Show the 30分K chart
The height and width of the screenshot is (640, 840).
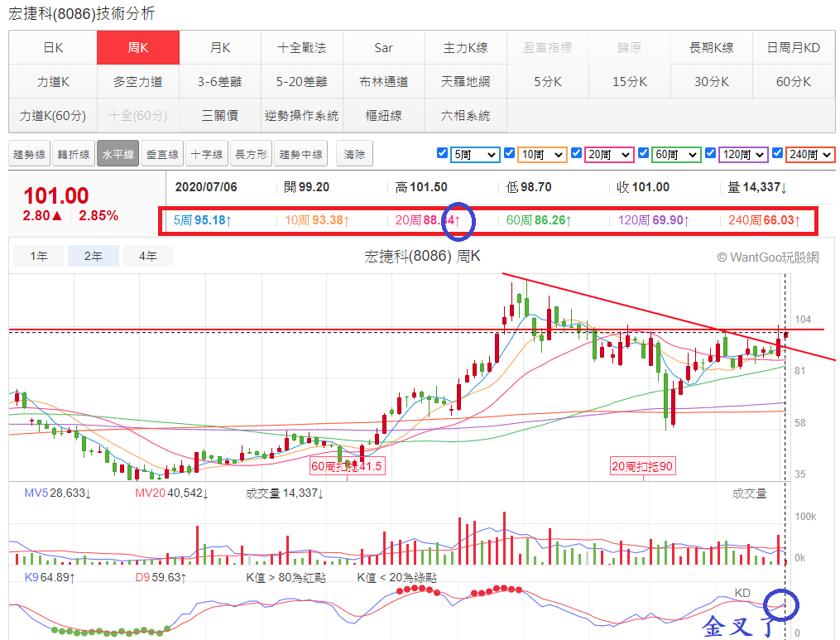712,81
